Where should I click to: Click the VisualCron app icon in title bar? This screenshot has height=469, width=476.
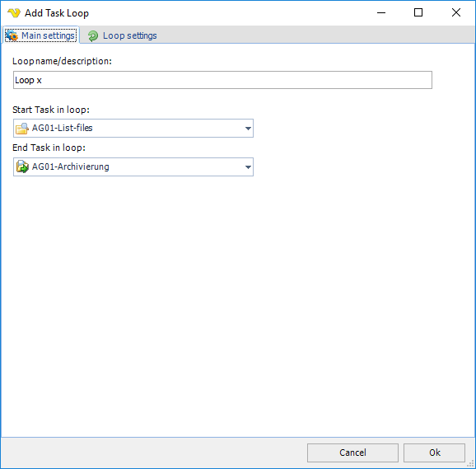pos(14,13)
